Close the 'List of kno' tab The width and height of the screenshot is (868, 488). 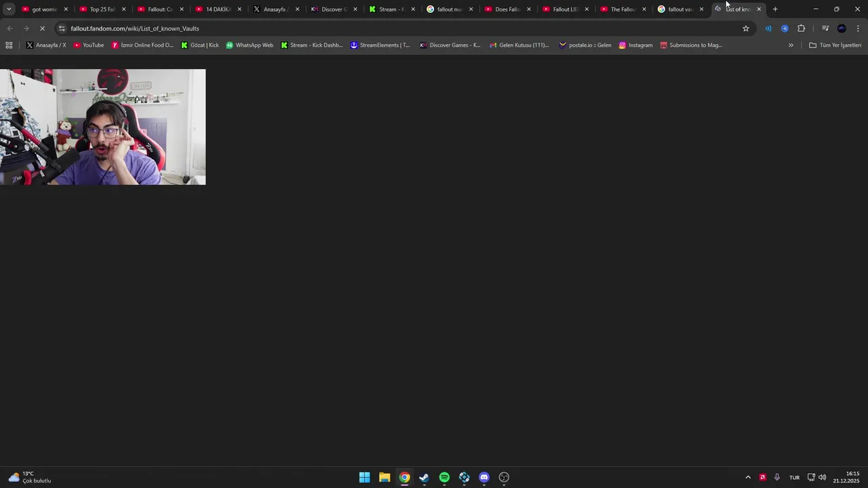click(759, 9)
